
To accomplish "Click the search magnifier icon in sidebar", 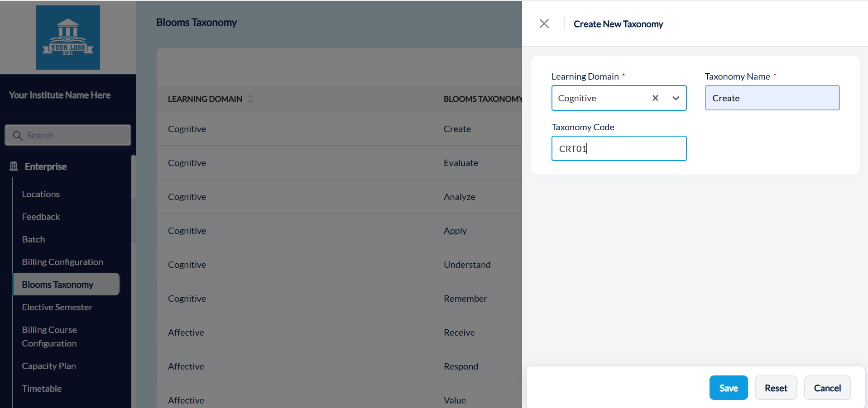I will point(18,135).
